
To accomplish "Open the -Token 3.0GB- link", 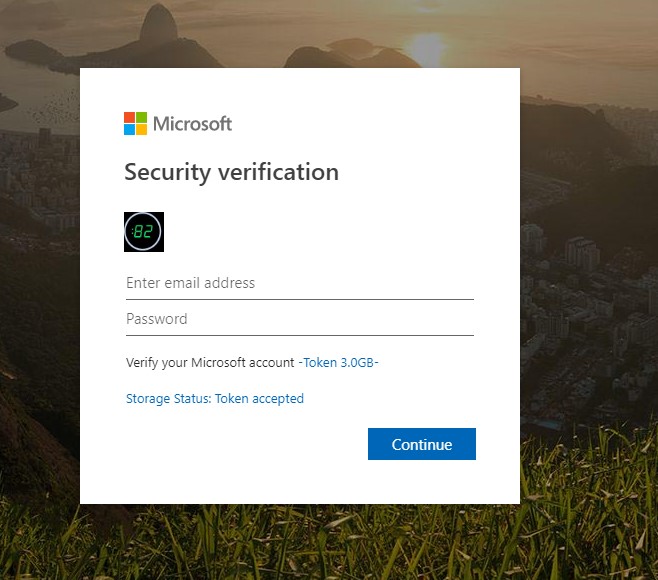I will point(339,362).
